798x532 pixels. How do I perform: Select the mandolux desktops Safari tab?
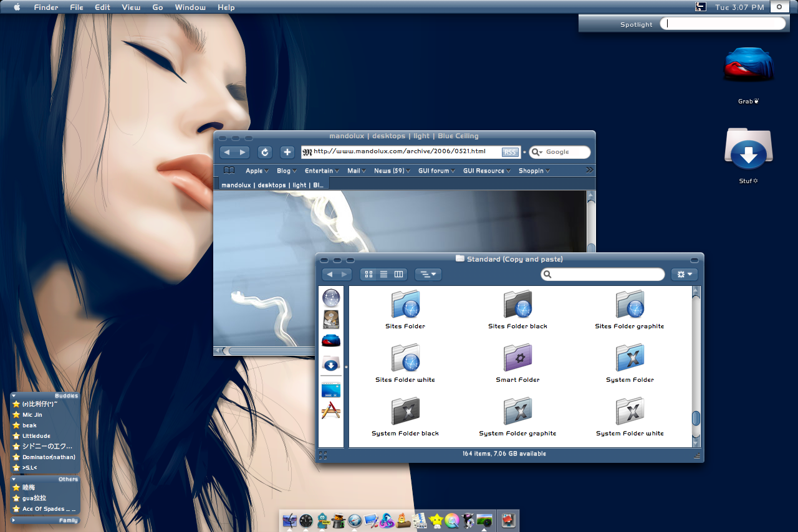click(x=272, y=185)
